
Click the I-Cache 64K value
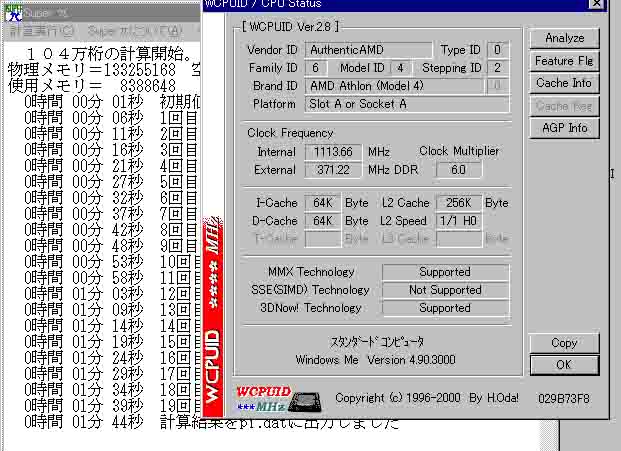(x=323, y=203)
